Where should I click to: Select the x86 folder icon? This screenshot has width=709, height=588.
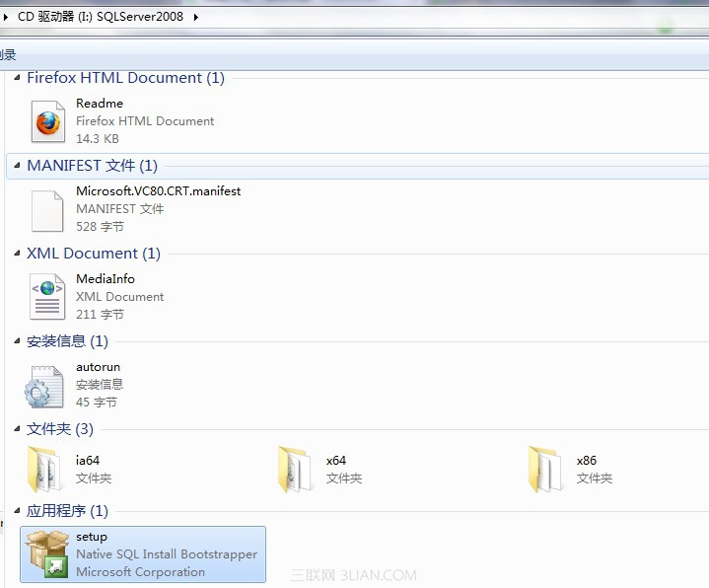545,470
